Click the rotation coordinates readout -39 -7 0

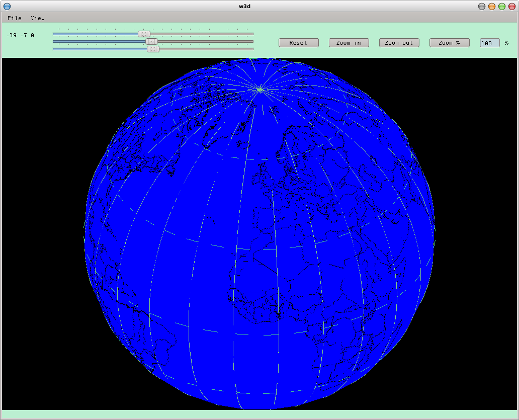click(20, 35)
